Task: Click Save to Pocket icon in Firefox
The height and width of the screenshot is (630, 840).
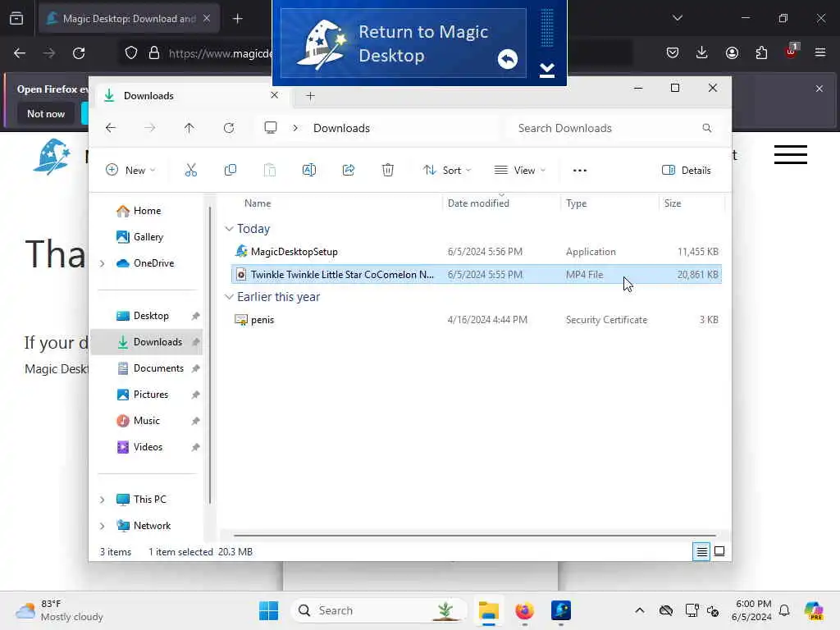Action: click(673, 52)
